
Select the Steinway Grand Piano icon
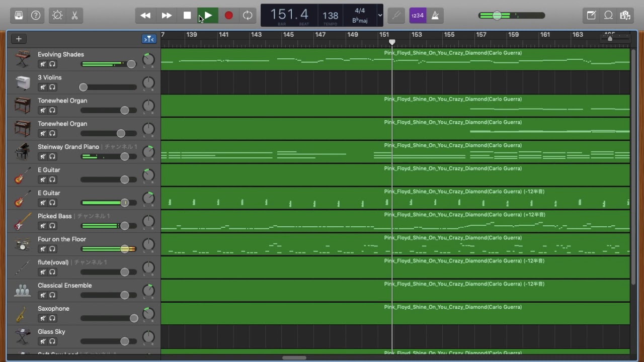coord(23,152)
